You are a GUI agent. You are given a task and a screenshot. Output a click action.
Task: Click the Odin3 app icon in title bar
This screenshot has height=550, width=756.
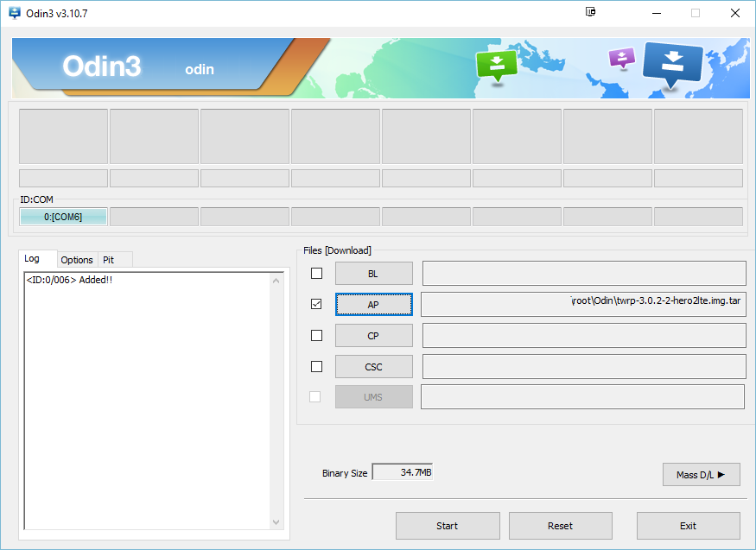[15, 13]
